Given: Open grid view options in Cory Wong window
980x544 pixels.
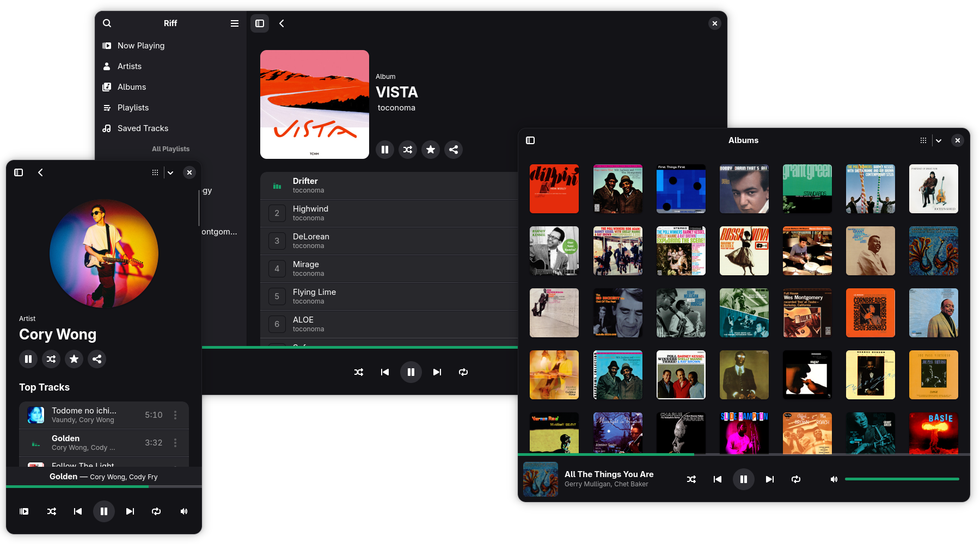Looking at the screenshot, I should (x=155, y=172).
